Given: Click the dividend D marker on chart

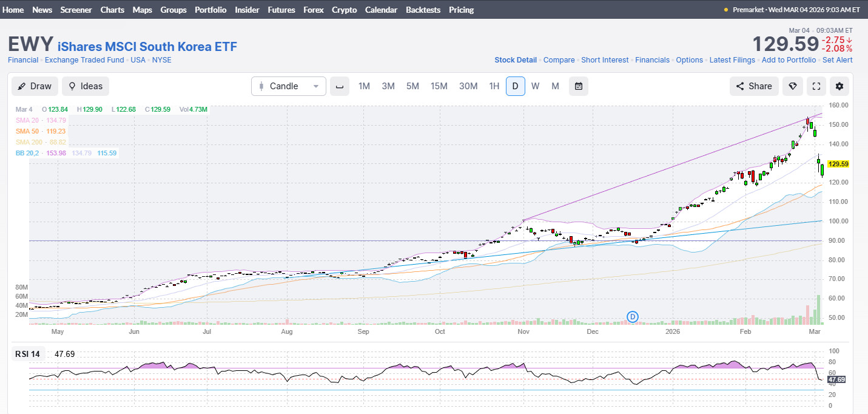Looking at the screenshot, I should 633,316.
